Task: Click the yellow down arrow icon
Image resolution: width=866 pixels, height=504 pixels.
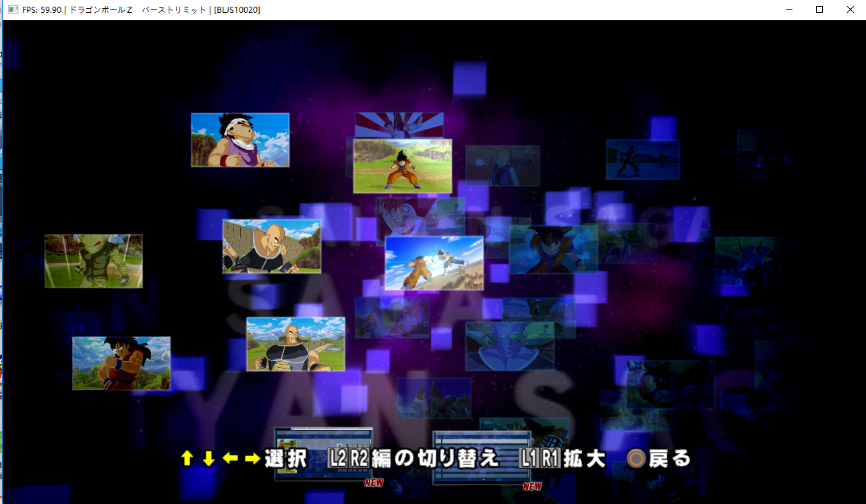Action: 208,459
